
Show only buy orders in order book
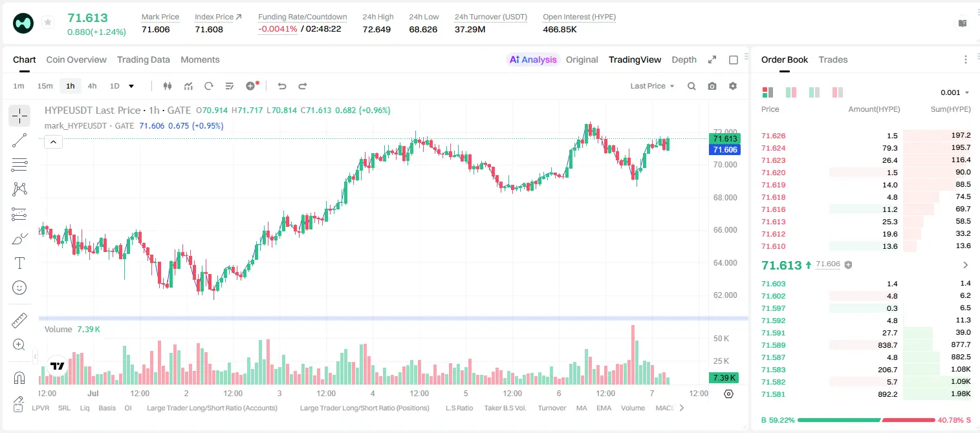pyautogui.click(x=814, y=92)
